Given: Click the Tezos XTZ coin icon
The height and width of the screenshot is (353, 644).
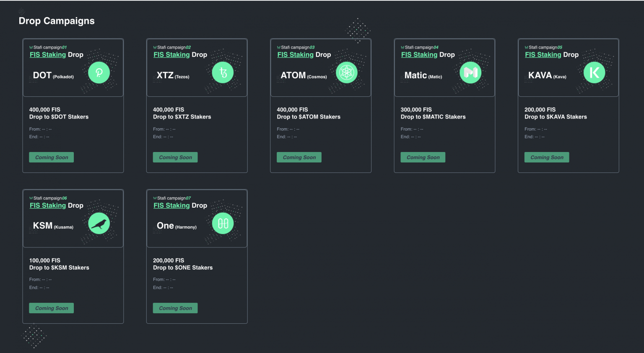Looking at the screenshot, I should click(x=223, y=72).
